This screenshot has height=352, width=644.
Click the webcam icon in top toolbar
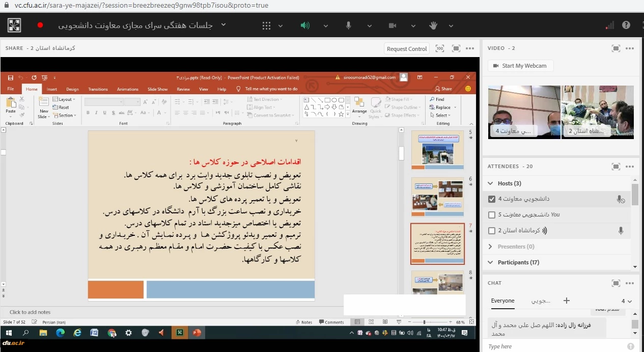392,25
